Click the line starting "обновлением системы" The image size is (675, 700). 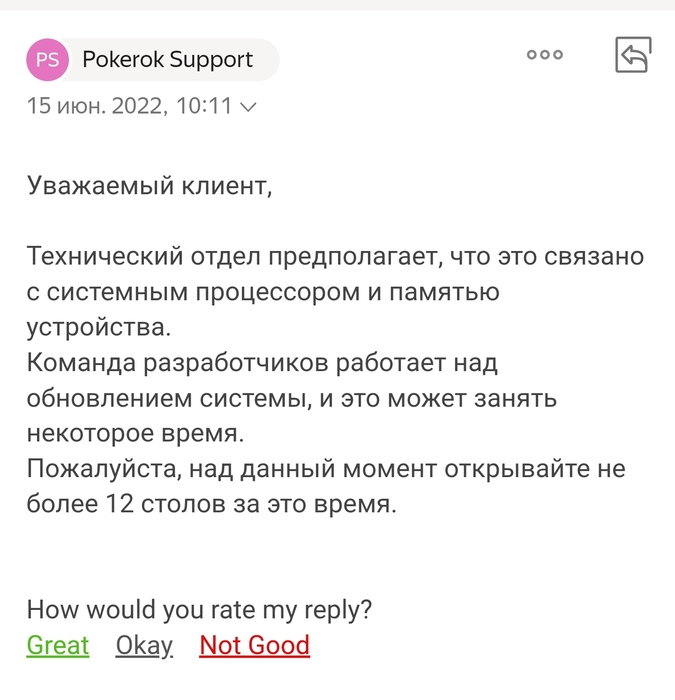(x=291, y=398)
